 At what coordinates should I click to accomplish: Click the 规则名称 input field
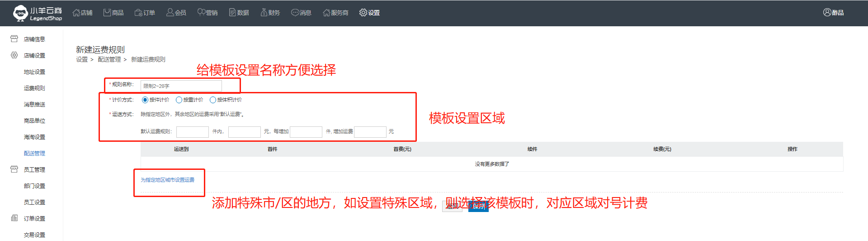pos(181,86)
